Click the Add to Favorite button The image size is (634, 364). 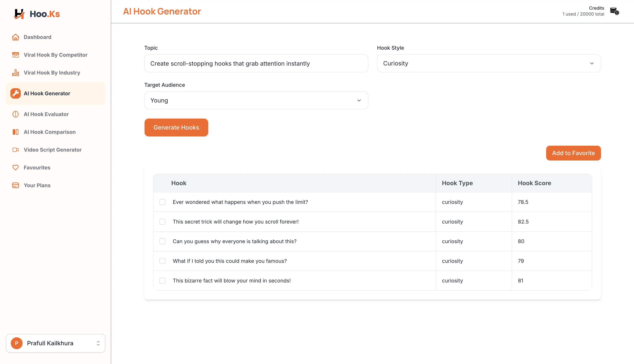pyautogui.click(x=574, y=153)
